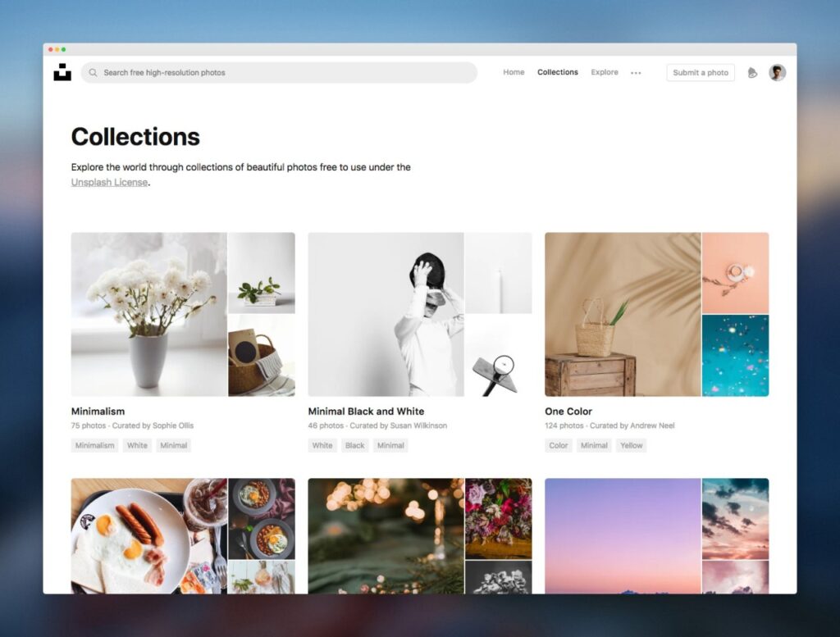Viewport: 840px width, 637px height.
Task: Open the One Color collection title
Action: tap(568, 411)
